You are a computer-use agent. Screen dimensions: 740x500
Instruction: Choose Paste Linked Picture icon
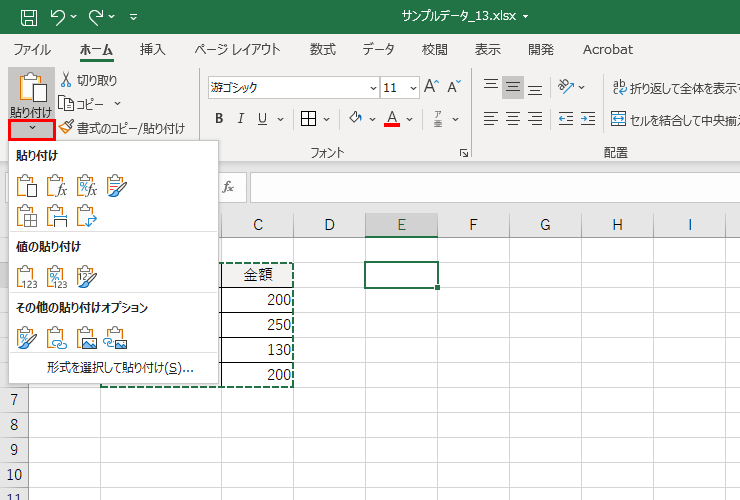(x=117, y=338)
